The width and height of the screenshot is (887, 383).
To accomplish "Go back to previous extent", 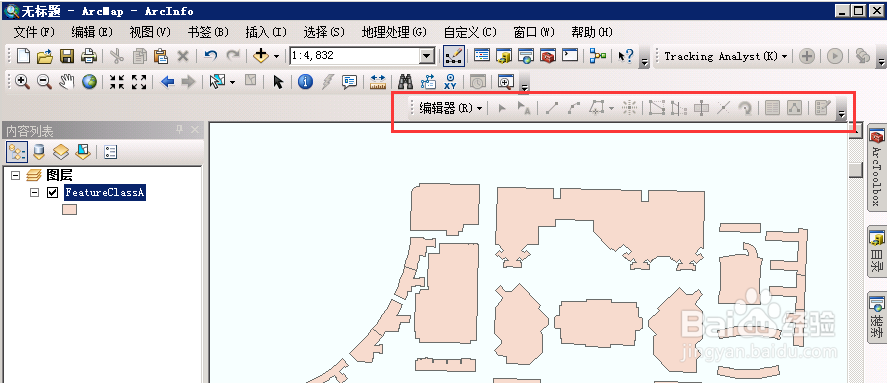I will tap(167, 82).
